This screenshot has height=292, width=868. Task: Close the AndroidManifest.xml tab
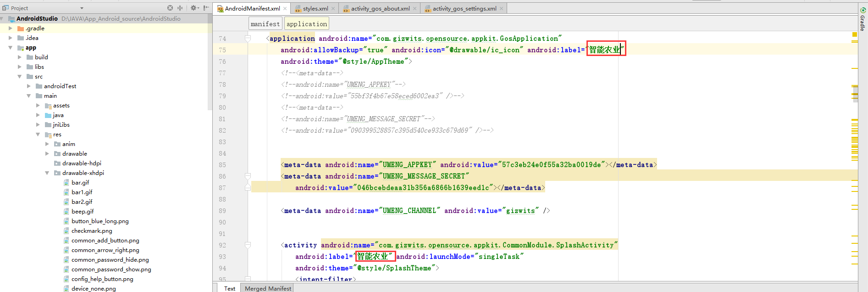point(285,8)
